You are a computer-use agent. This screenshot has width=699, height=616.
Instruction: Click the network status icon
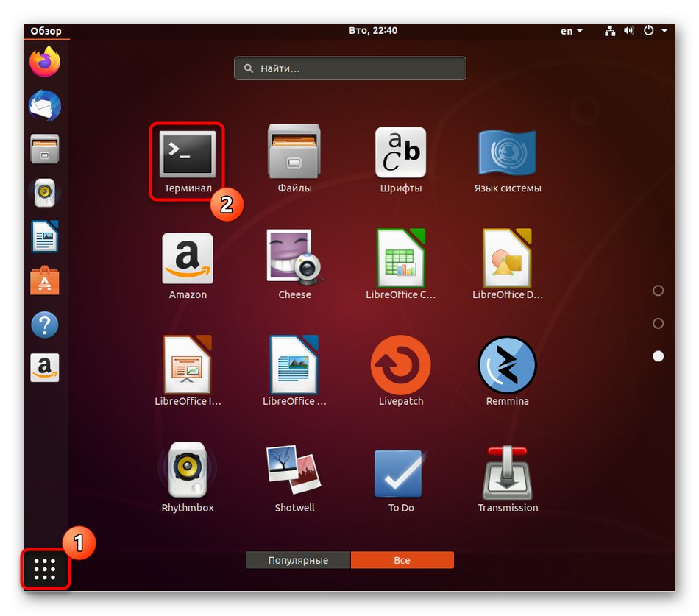(610, 31)
